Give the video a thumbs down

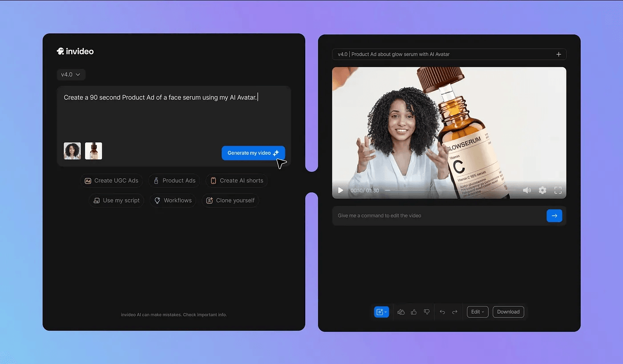426,311
